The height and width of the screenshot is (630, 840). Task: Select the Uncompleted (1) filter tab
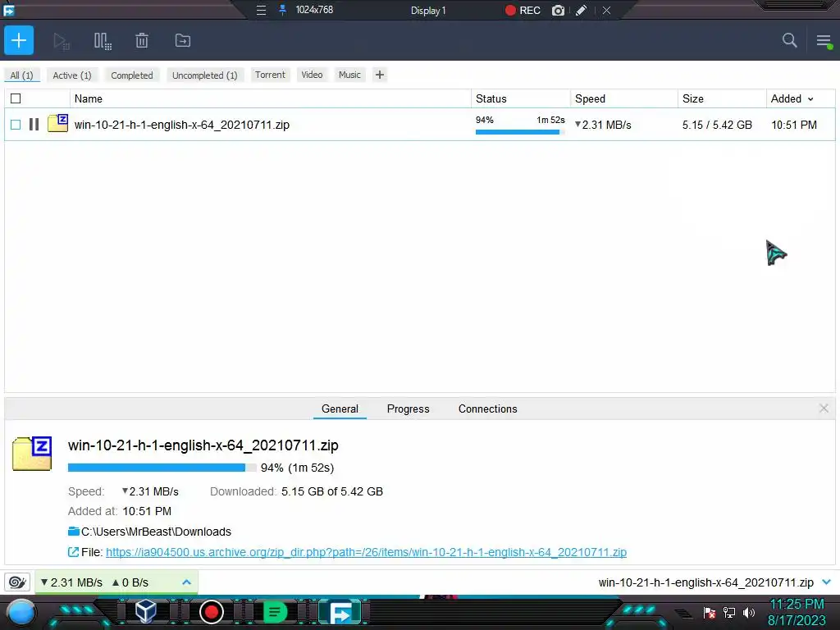point(204,75)
